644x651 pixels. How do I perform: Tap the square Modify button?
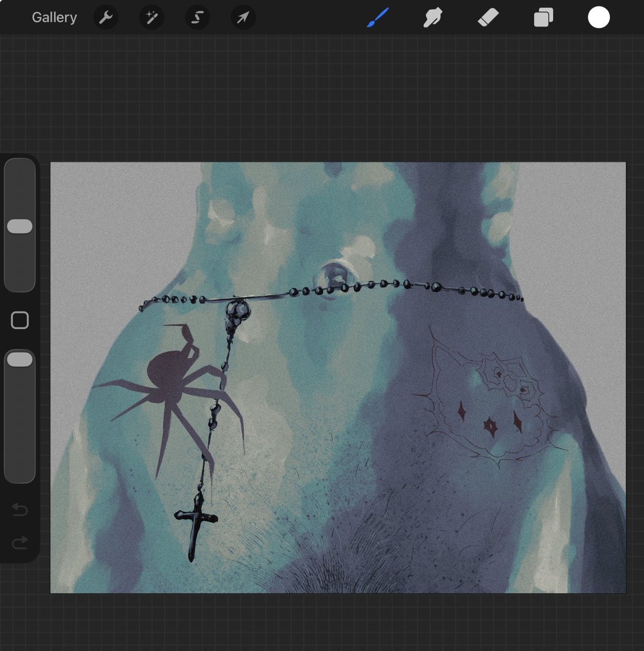pos(20,320)
